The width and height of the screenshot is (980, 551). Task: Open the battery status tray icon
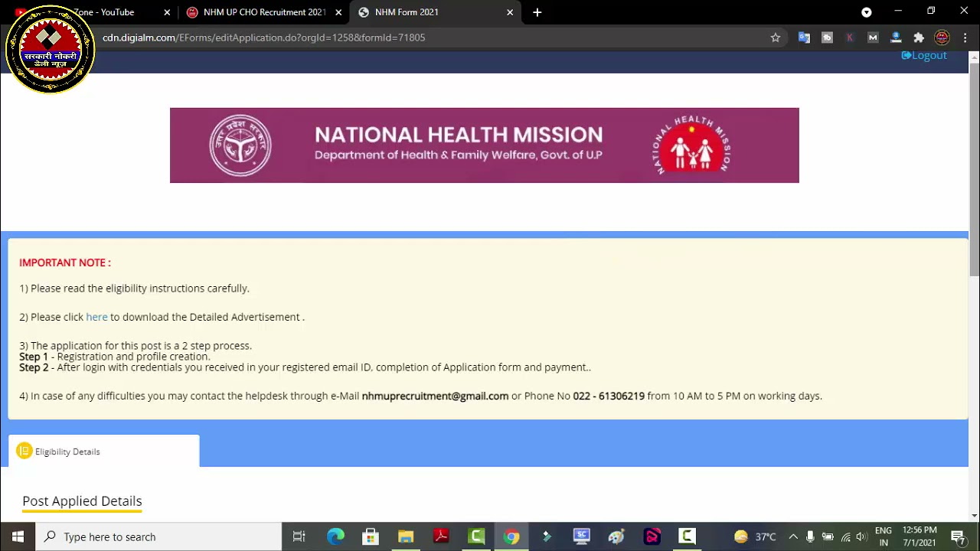tap(828, 536)
